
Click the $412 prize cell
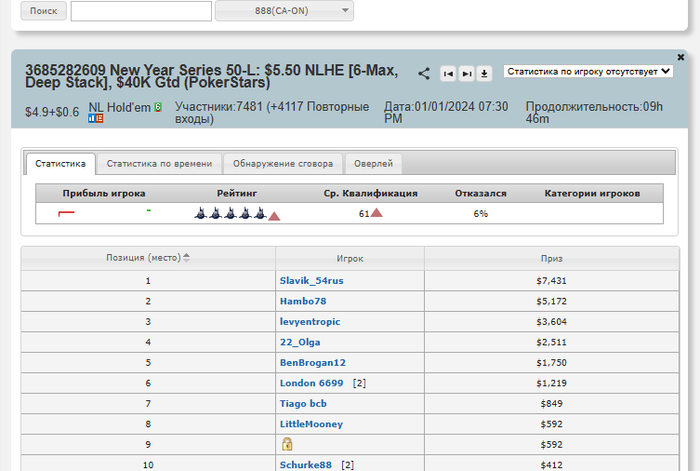(552, 465)
